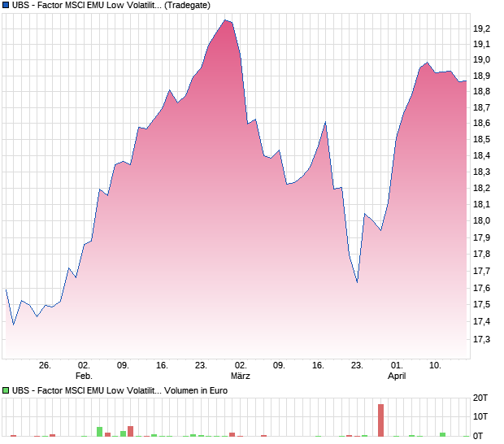Click the 17,3 price axis label
This screenshot has width=504, height=444.
coord(481,340)
